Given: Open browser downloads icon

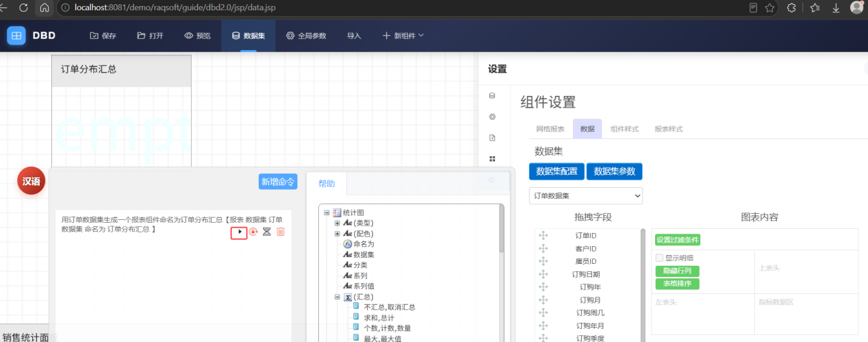Looking at the screenshot, I should (x=836, y=8).
